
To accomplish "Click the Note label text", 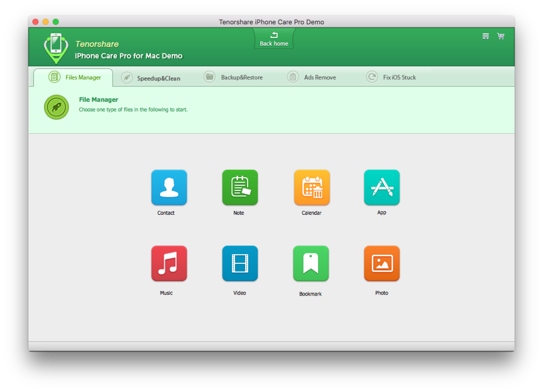I will pyautogui.click(x=239, y=213).
